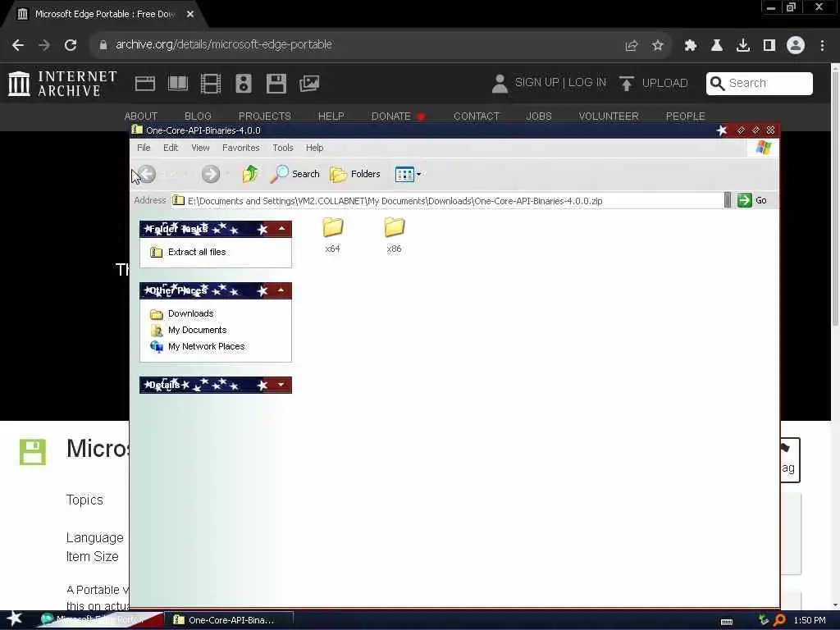The width and height of the screenshot is (840, 630).
Task: Open the x86 folder
Action: tap(395, 234)
